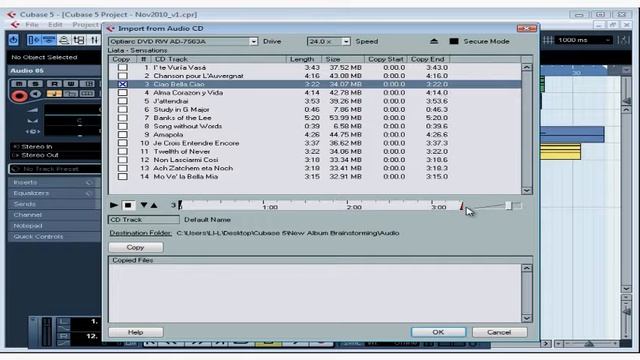This screenshot has width=640, height=360.
Task: Check copy box for Study in G Major
Action: coord(122,109)
